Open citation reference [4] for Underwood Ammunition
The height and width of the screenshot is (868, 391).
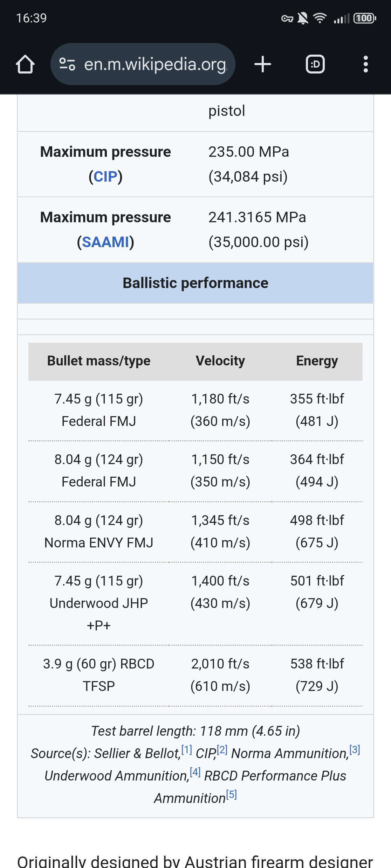pos(195,772)
